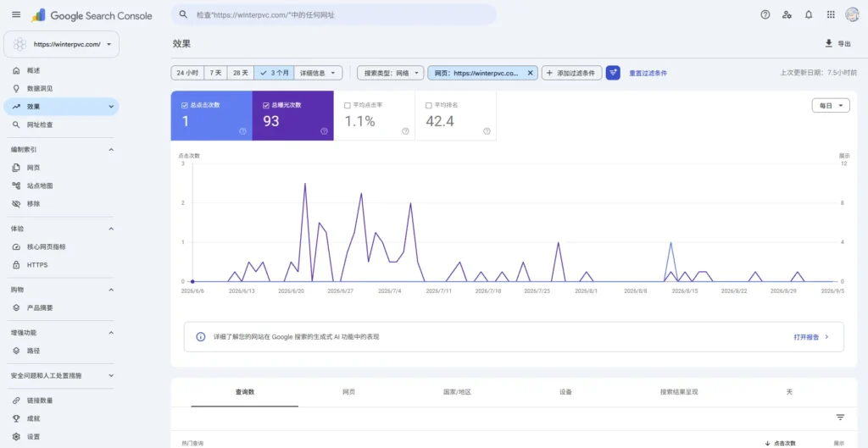Open the 每日 granularity dropdown
Viewport: 868px width, 448px height.
(831, 106)
